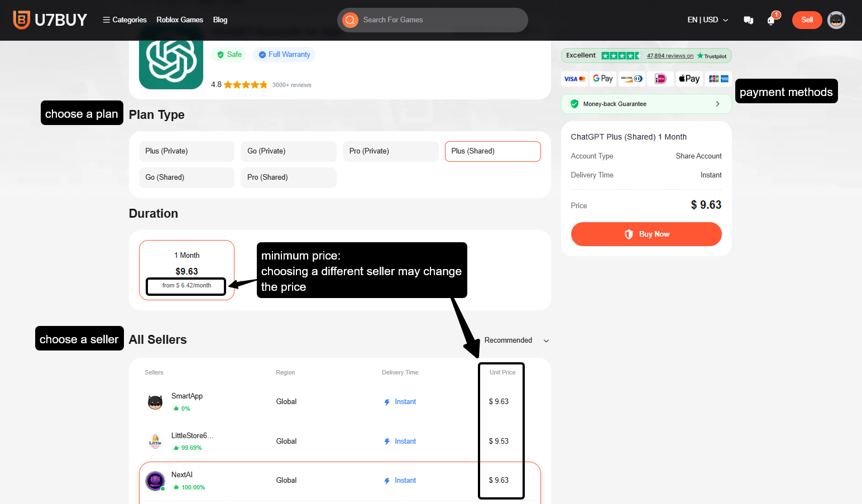862x504 pixels.
Task: Open the Recommended sort dropdown
Action: 516,340
